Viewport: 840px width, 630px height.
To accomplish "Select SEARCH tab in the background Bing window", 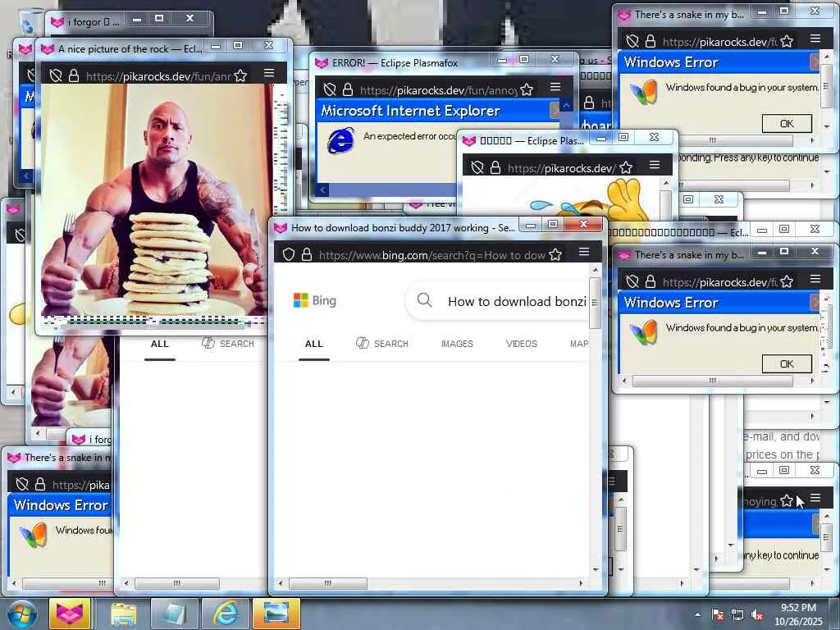I will (228, 344).
